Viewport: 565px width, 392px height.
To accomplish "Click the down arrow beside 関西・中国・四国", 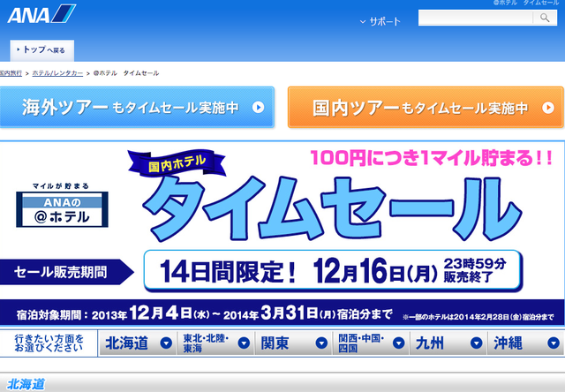I will 398,343.
